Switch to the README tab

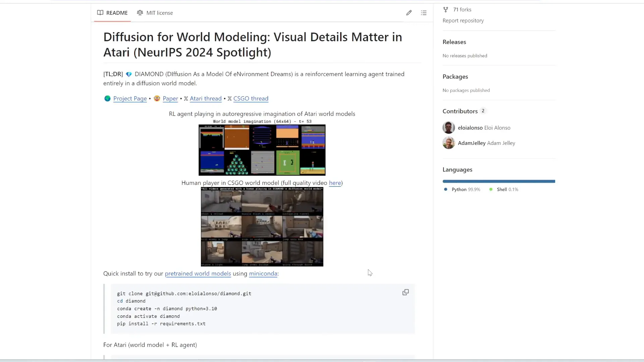[x=112, y=13]
